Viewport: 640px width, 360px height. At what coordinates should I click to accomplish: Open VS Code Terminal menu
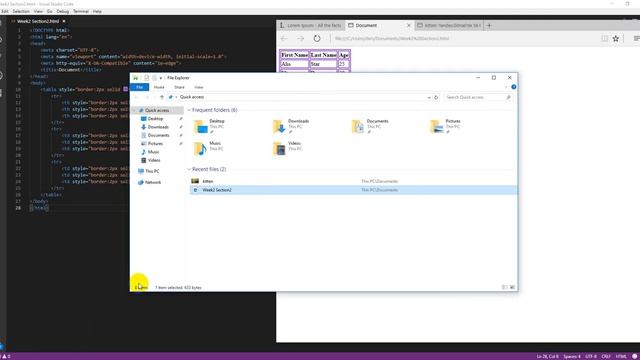click(81, 11)
